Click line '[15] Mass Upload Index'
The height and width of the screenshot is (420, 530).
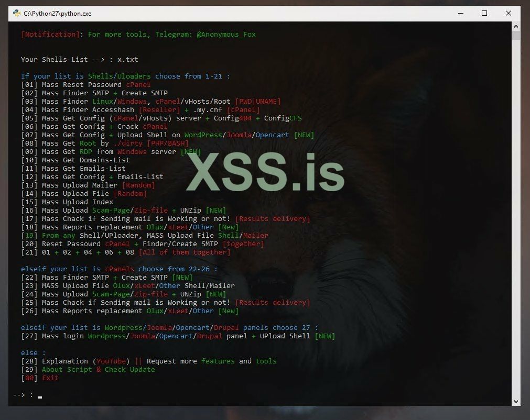(x=67, y=202)
